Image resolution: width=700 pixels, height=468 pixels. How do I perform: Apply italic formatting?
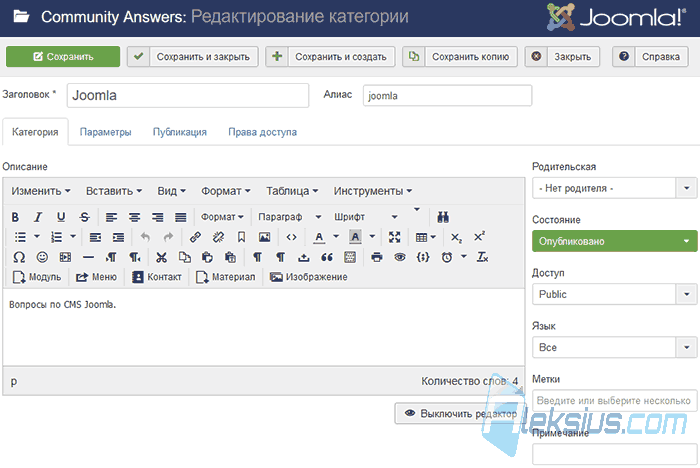click(38, 217)
